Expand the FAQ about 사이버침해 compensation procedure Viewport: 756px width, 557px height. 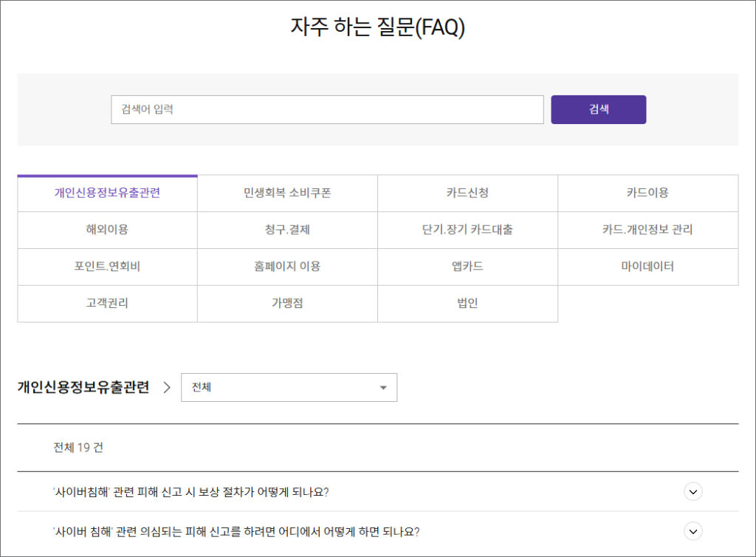693,491
